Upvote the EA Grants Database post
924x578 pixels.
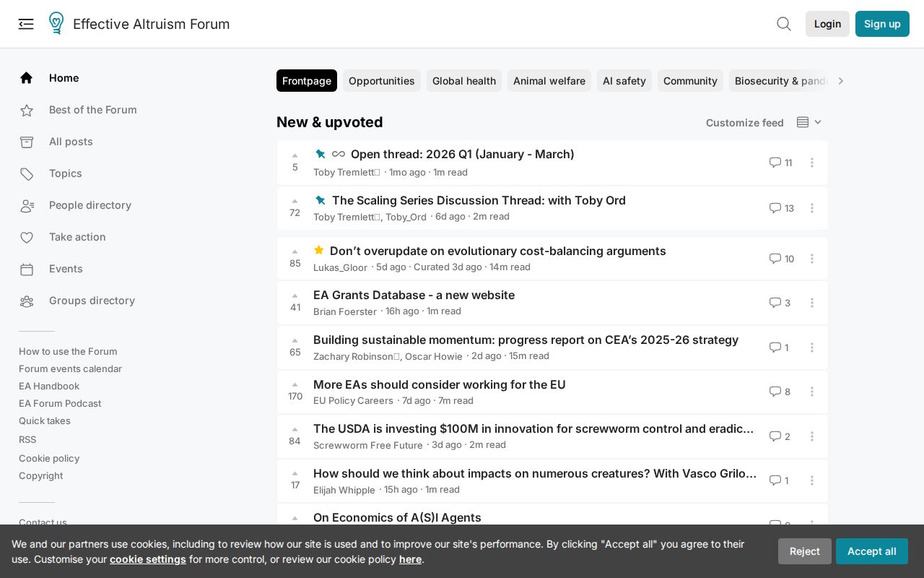[295, 296]
